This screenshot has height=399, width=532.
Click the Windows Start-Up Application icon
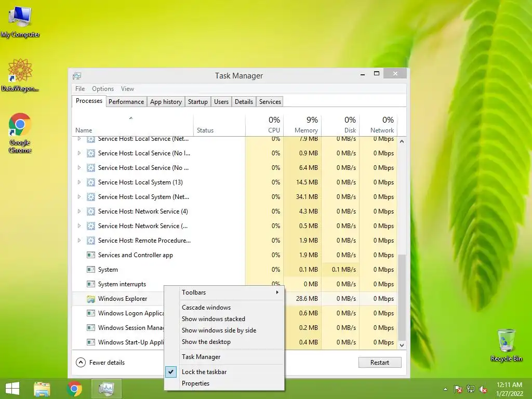point(90,342)
